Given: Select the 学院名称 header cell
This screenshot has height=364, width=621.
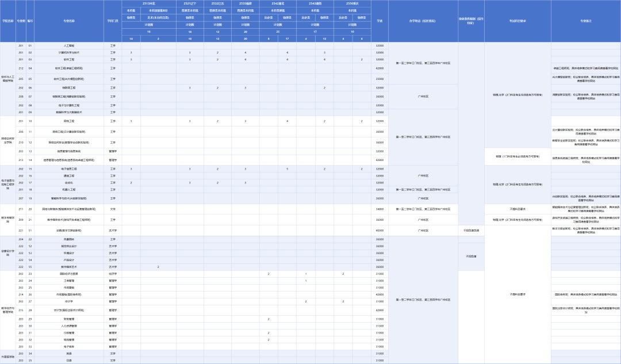Looking at the screenshot, I should 7,21.
